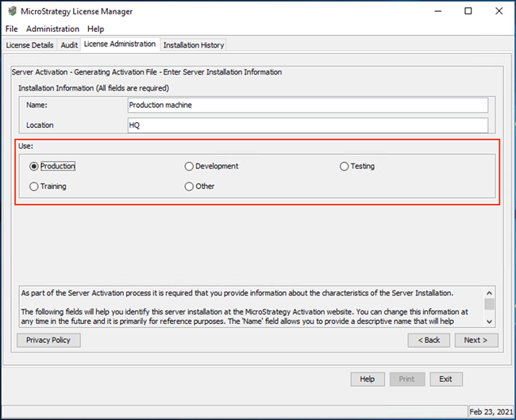Image resolution: width=516 pixels, height=420 pixels.
Task: Proceed with the Next button
Action: (476, 340)
